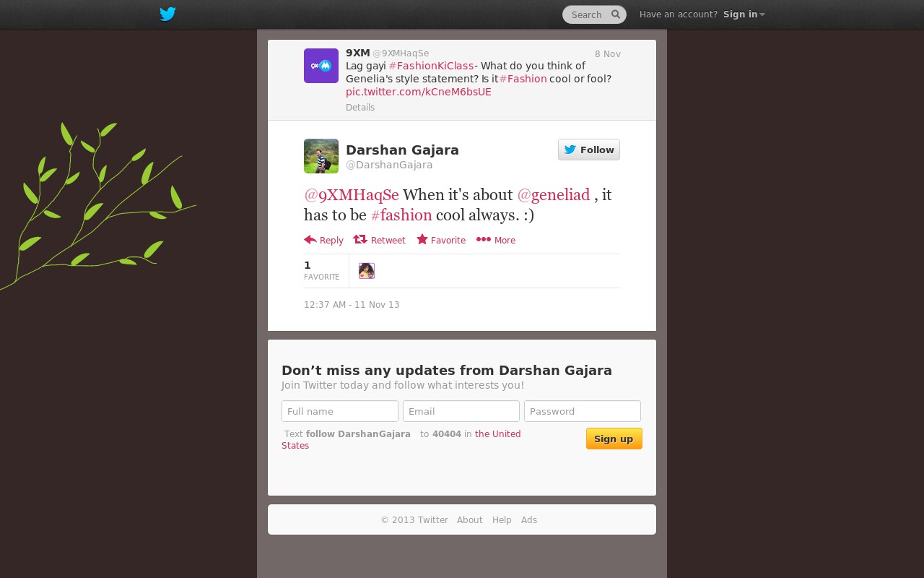Open the 9XM profile avatar
The width and height of the screenshot is (924, 578).
pos(321,66)
